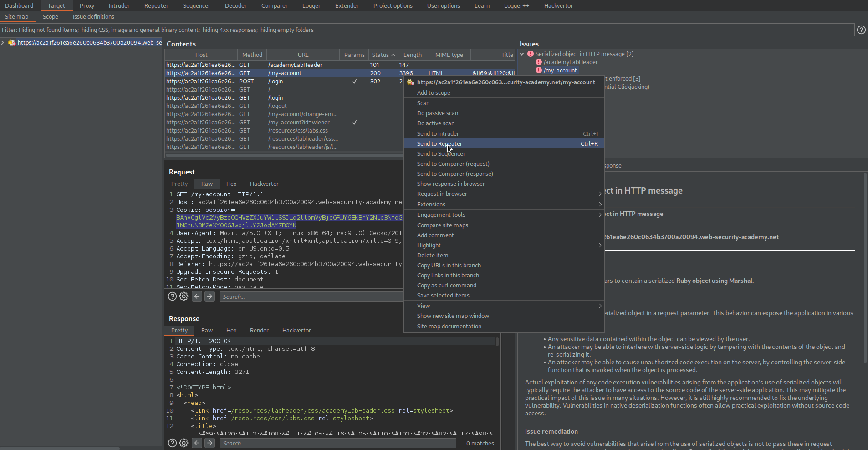Open the Response panel settings gear
The height and width of the screenshot is (450, 868).
point(184,443)
